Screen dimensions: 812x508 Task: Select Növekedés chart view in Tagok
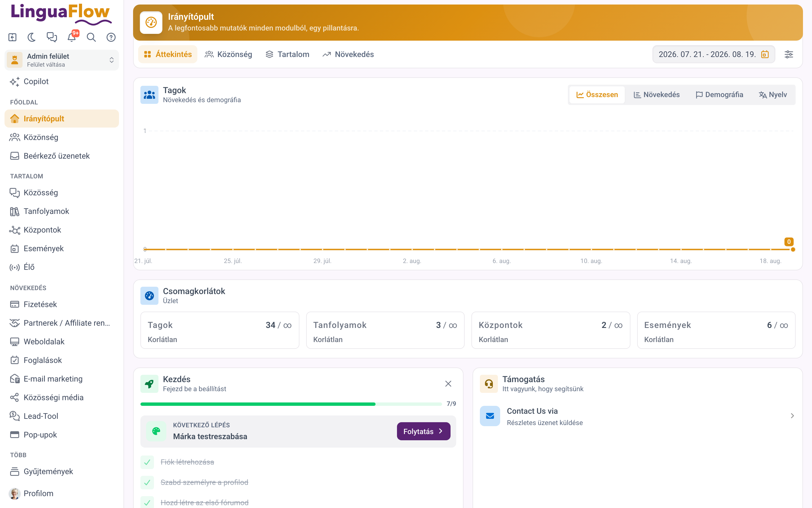click(657, 95)
